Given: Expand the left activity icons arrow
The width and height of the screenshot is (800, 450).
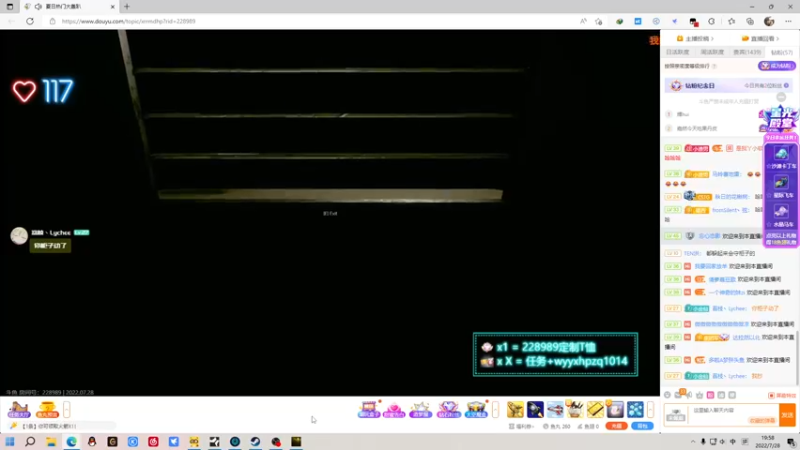Looking at the screenshot, I should click(x=67, y=409).
